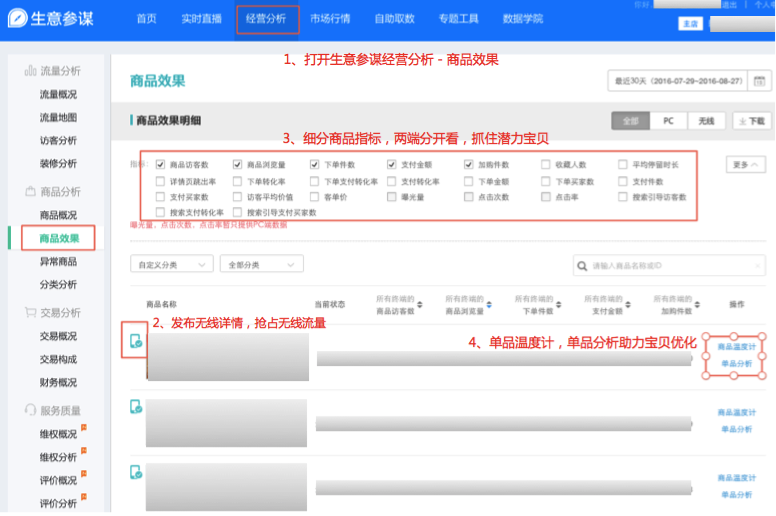The height and width of the screenshot is (516, 776).
Task: Open the 市场行情 nav tab
Action: (x=330, y=19)
